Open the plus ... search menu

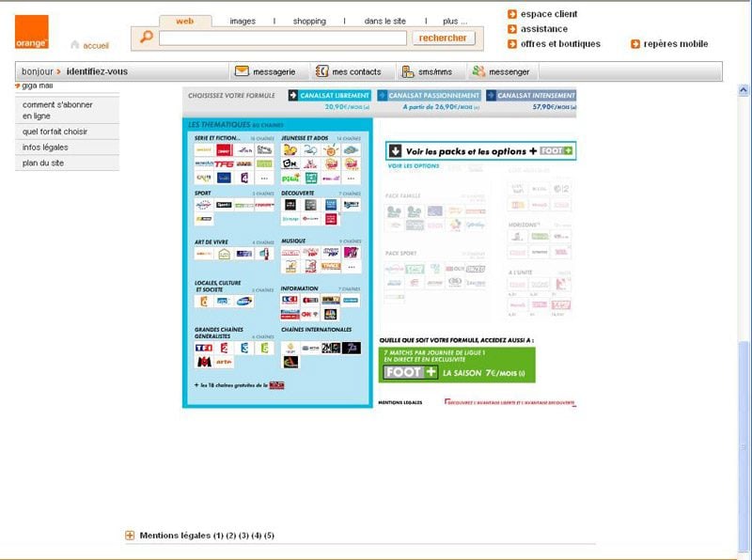[455, 21]
